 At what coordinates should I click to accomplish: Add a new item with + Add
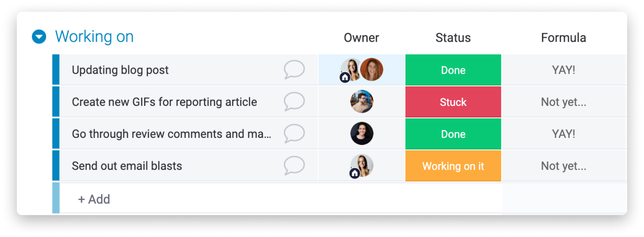(x=94, y=199)
